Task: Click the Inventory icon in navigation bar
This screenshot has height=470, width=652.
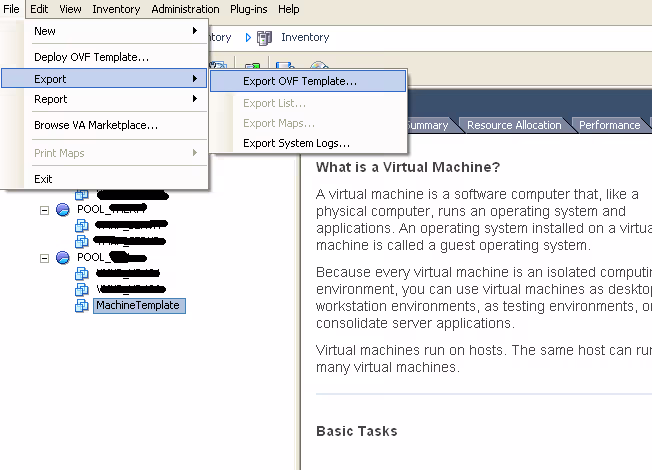Action: click(x=264, y=37)
